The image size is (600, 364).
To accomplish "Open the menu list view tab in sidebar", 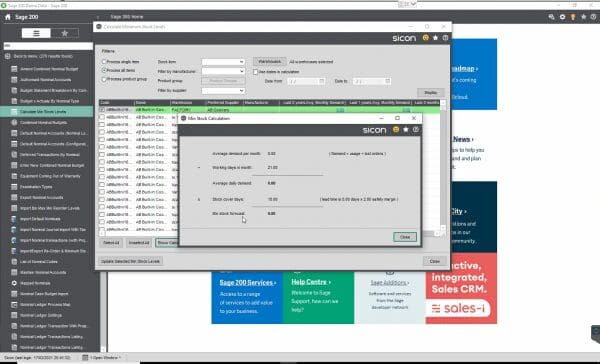I will pyautogui.click(x=36, y=33).
